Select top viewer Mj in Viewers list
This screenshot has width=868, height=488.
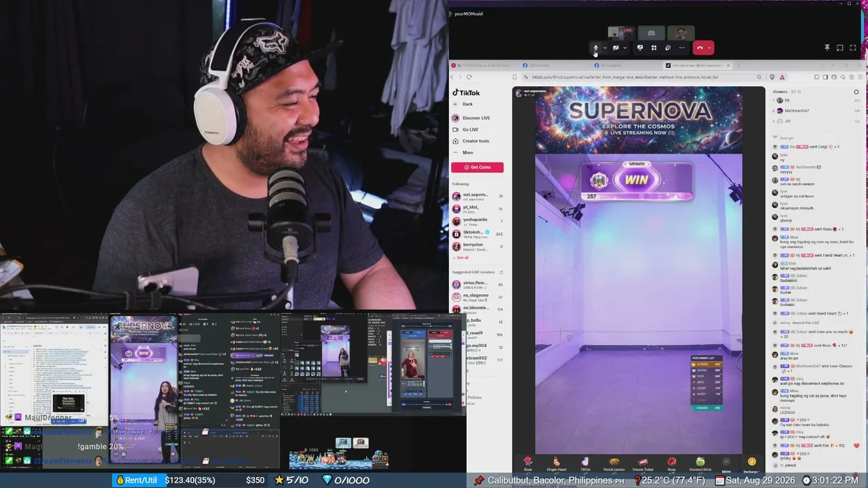pos(816,100)
